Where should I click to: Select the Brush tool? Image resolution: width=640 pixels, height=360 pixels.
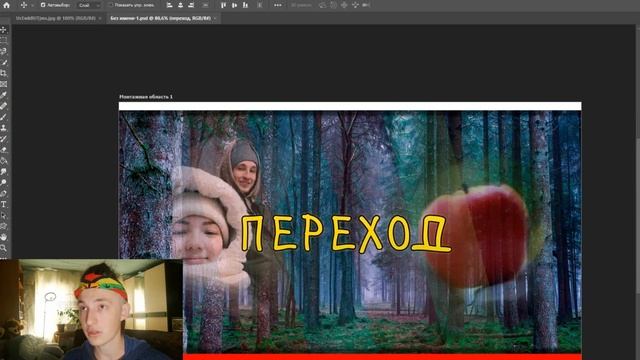click(x=4, y=117)
